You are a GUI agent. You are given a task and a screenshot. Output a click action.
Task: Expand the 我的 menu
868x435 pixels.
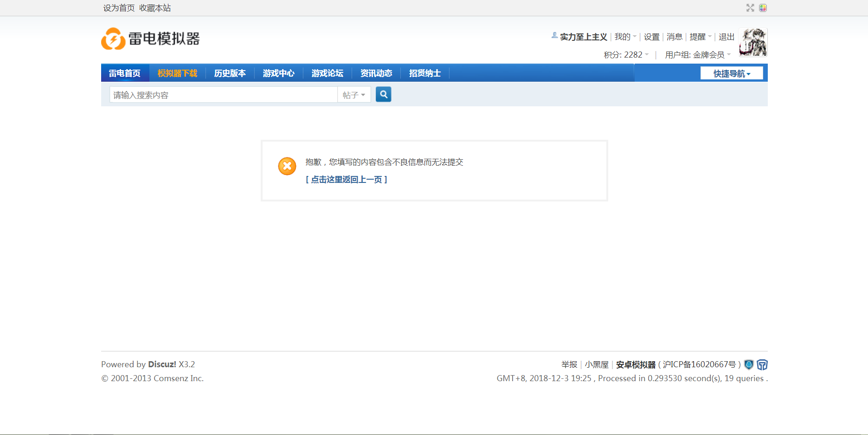(625, 37)
